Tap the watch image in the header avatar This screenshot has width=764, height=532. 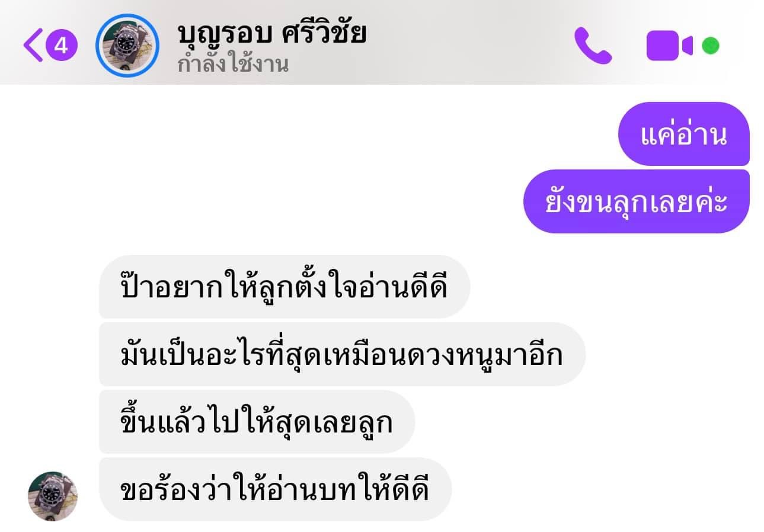pyautogui.click(x=127, y=46)
